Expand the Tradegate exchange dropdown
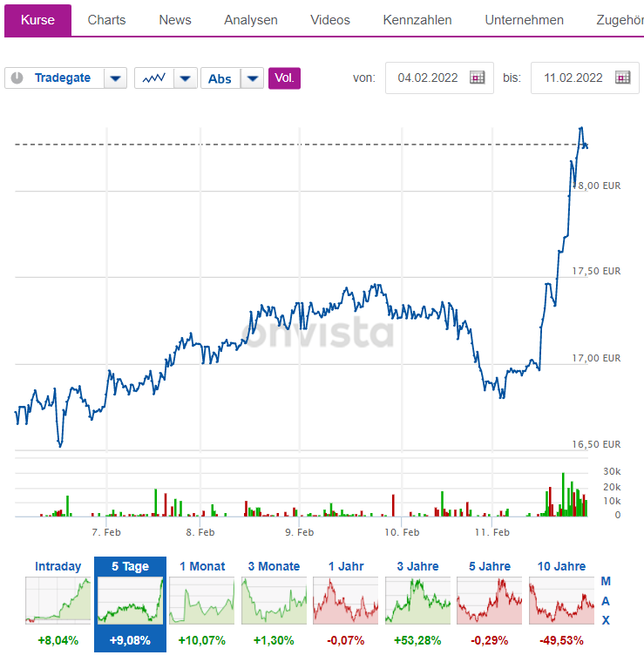Viewport: 644px width, 655px height. coord(116,78)
